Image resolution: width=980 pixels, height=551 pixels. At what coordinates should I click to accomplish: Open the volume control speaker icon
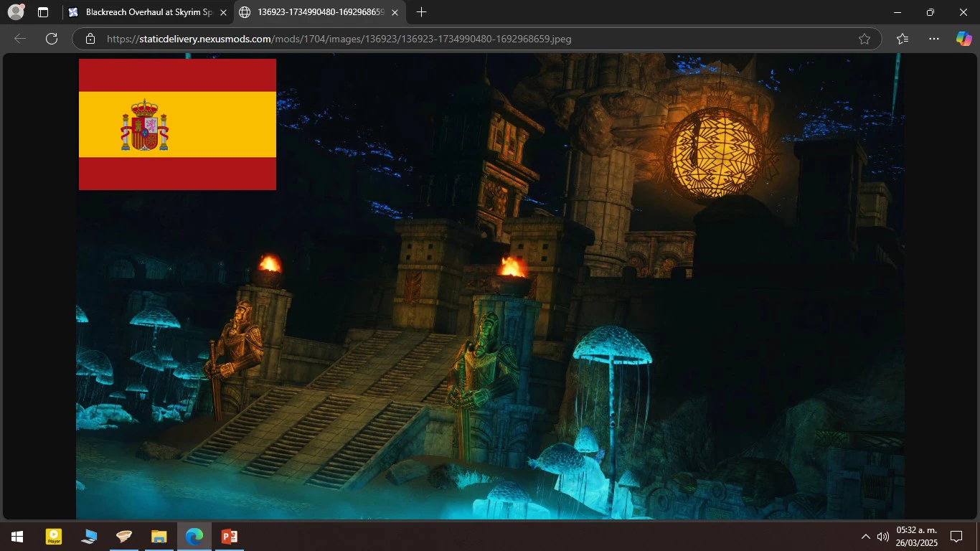click(883, 537)
